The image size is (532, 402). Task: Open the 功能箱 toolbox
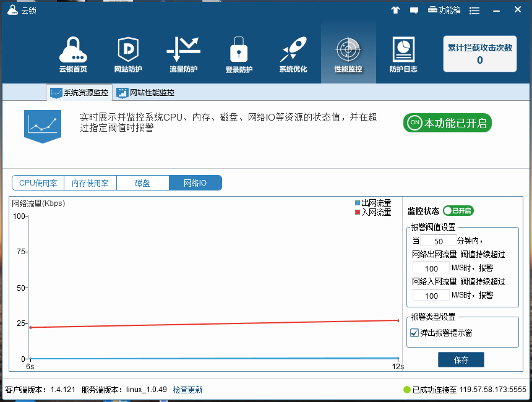[x=444, y=11]
